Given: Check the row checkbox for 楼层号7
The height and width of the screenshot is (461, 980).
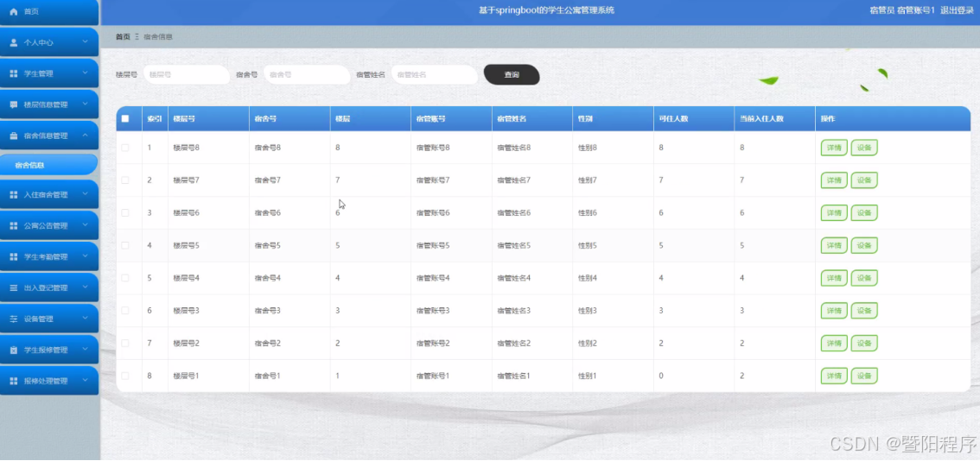Looking at the screenshot, I should coord(125,180).
